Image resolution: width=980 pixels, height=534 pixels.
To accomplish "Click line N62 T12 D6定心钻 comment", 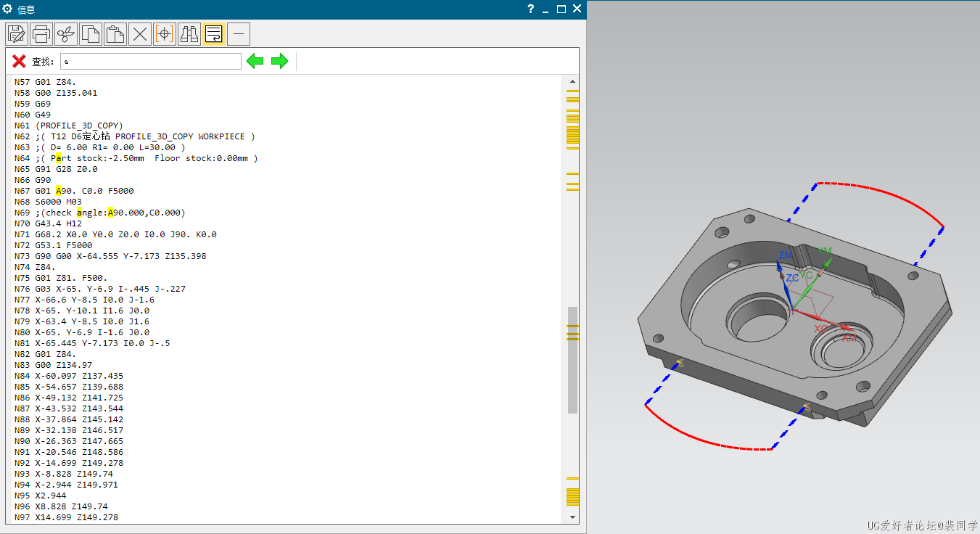I will click(x=135, y=136).
